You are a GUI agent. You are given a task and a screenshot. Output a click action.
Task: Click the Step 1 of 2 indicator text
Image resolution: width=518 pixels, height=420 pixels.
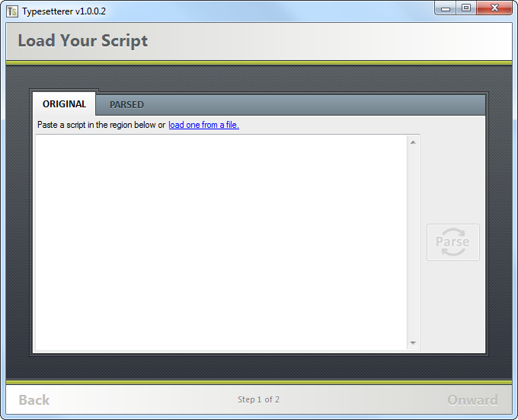(259, 399)
